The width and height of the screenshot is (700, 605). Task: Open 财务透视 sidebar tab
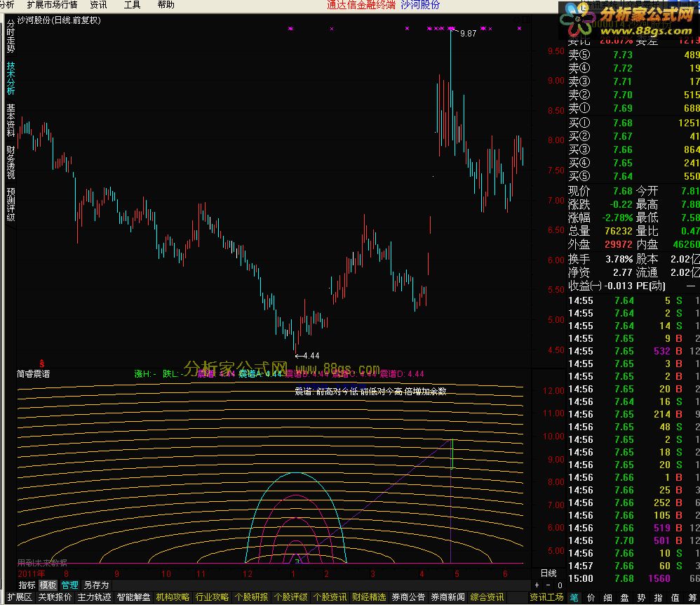tap(11, 162)
